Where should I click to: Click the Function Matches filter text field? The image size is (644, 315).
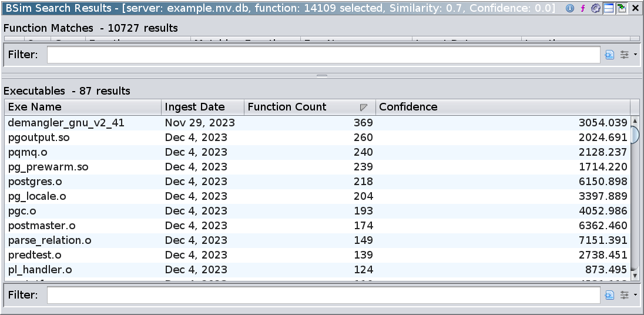pos(323,55)
